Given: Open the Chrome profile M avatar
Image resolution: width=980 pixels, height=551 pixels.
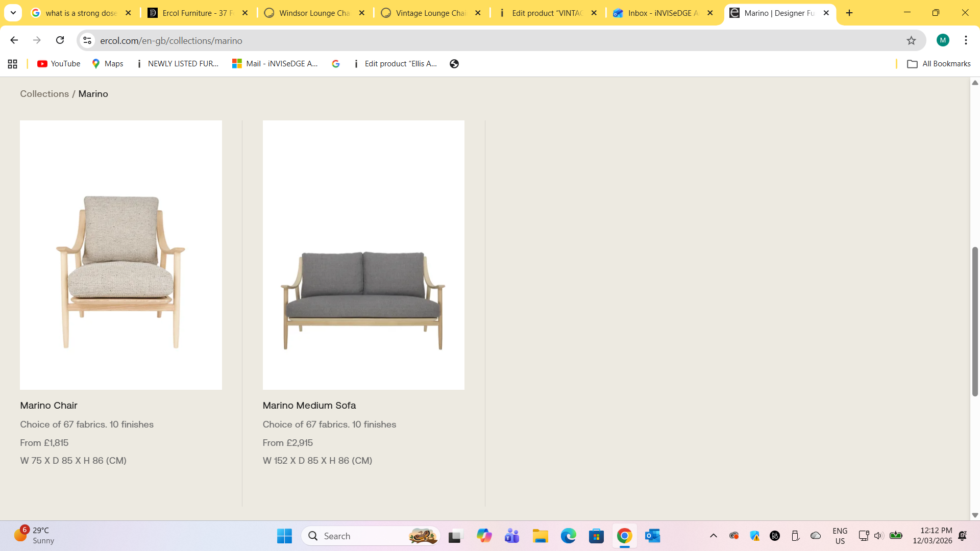Looking at the screenshot, I should pos(943,40).
